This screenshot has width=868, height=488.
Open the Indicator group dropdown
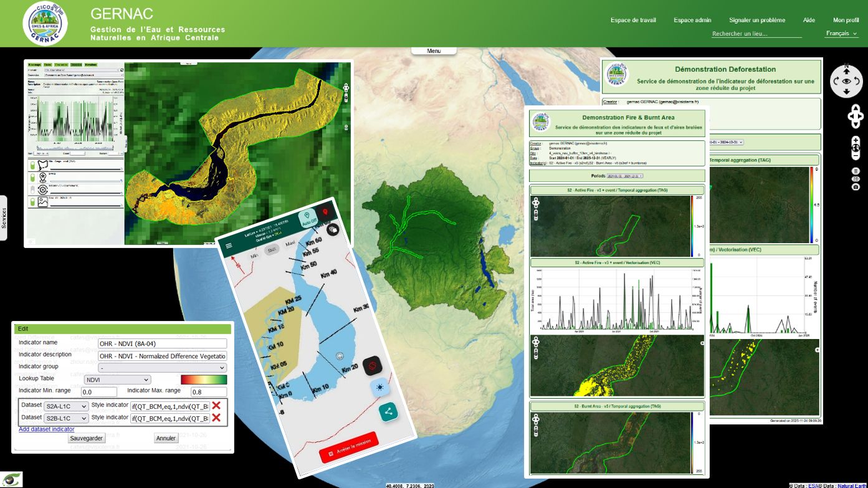tap(162, 368)
